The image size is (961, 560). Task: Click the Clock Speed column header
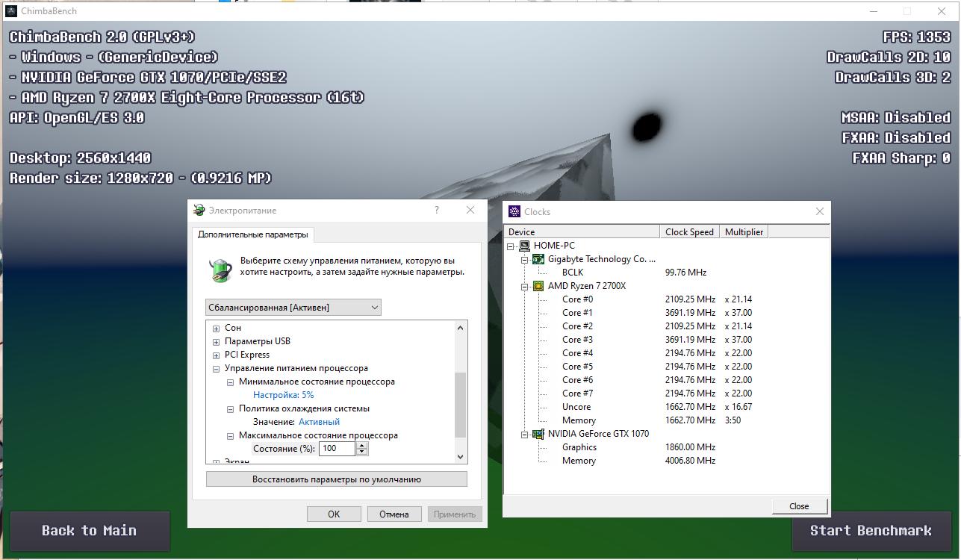690,231
